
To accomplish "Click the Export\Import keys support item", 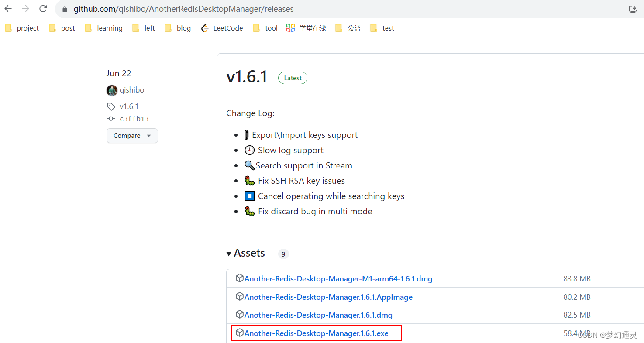I will point(301,135).
